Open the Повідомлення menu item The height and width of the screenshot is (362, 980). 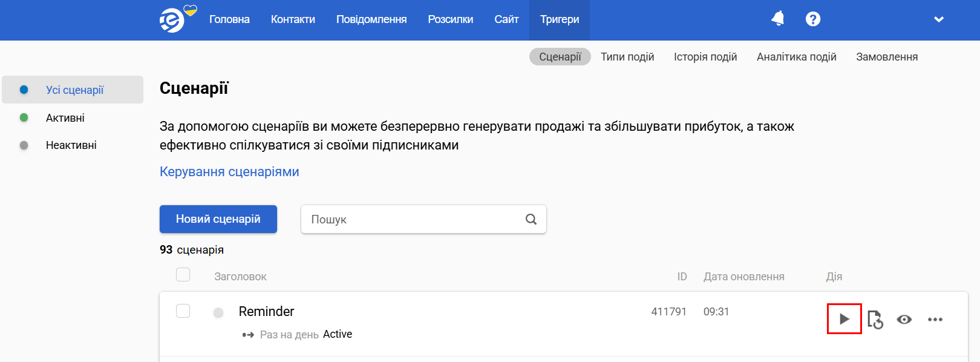[371, 19]
